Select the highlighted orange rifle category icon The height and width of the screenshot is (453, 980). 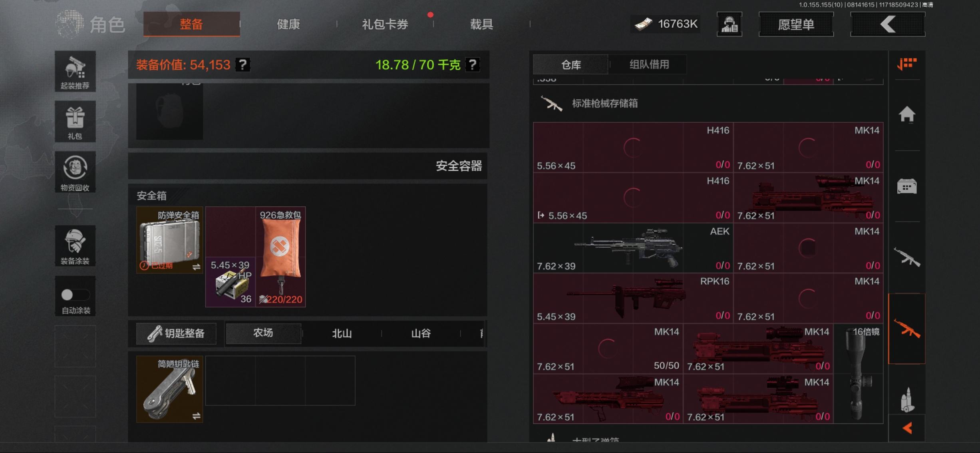tap(907, 329)
